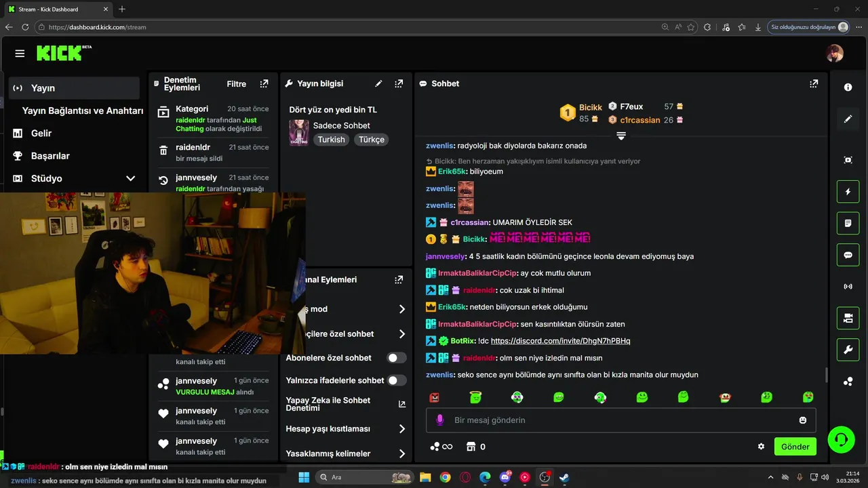
Task: Open the hamburger navigation menu
Action: [x=20, y=54]
